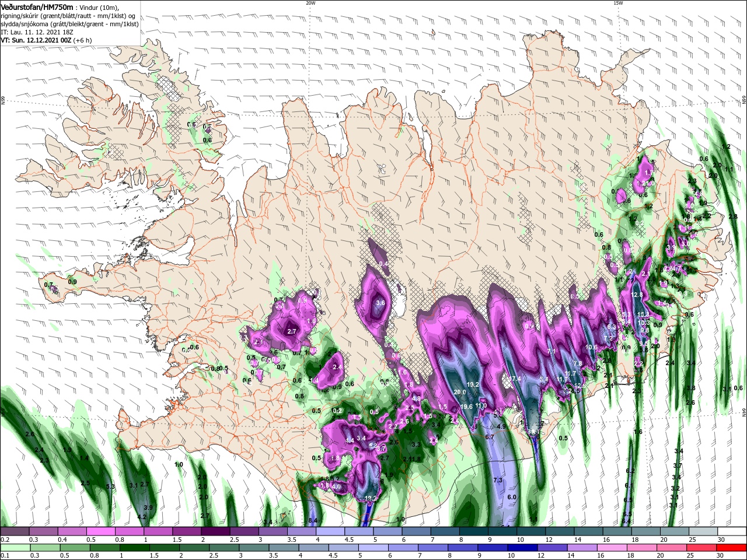Screen dimensions: 747x560
Task: Click the 7.2 precipitation value
Action: point(608,338)
